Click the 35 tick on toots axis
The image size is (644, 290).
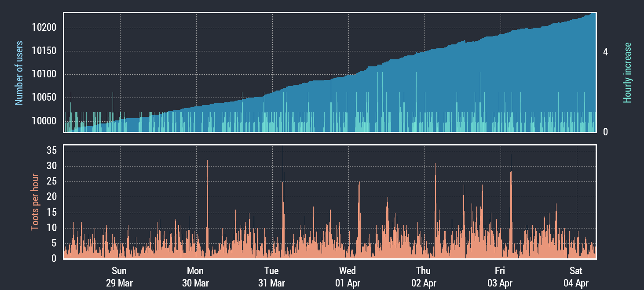(51, 151)
